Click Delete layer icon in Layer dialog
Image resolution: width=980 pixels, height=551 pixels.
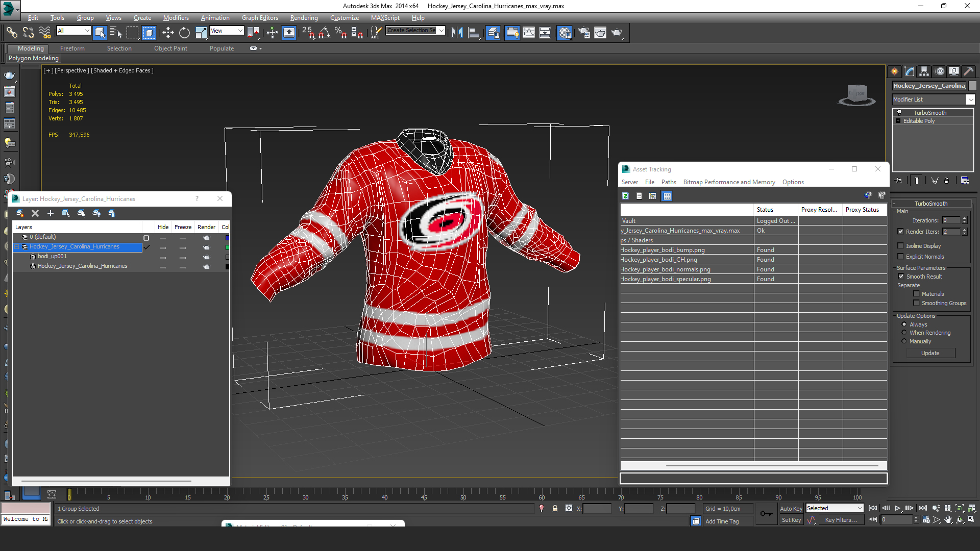35,213
